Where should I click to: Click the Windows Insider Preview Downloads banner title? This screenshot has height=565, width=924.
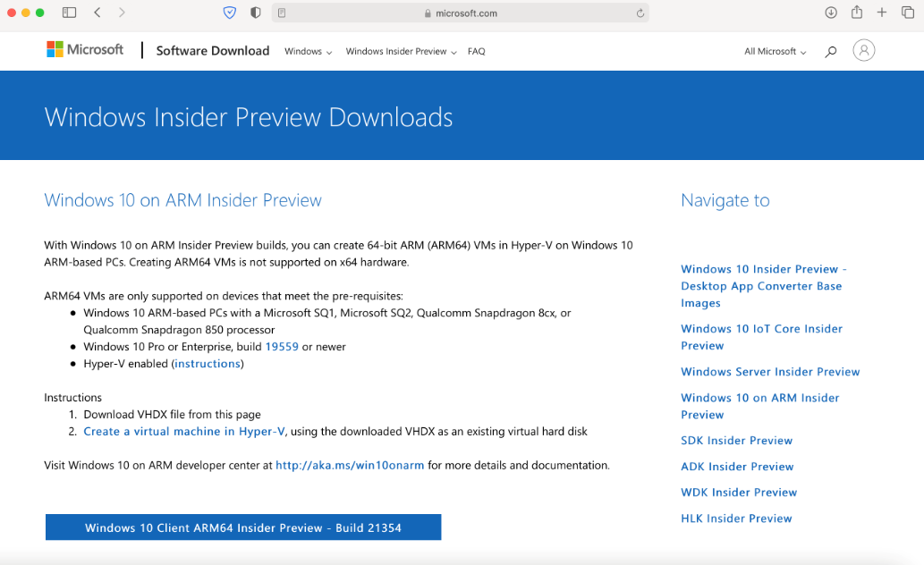coord(249,117)
